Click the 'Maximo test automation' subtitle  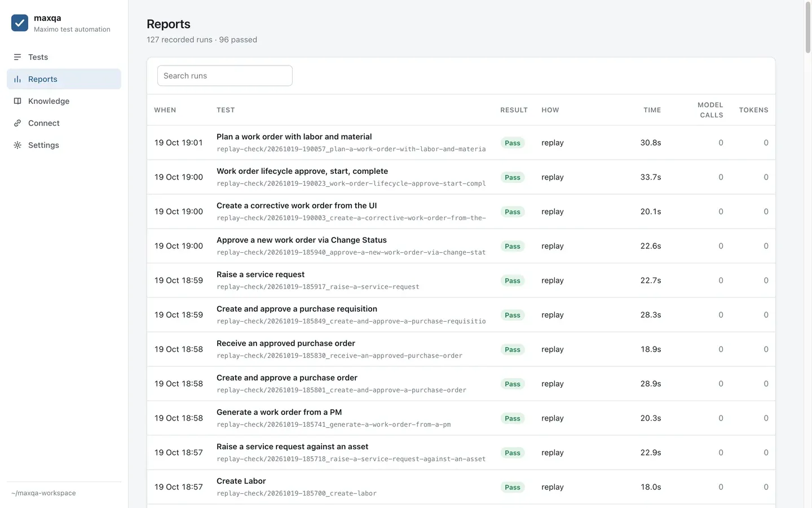[x=72, y=29]
